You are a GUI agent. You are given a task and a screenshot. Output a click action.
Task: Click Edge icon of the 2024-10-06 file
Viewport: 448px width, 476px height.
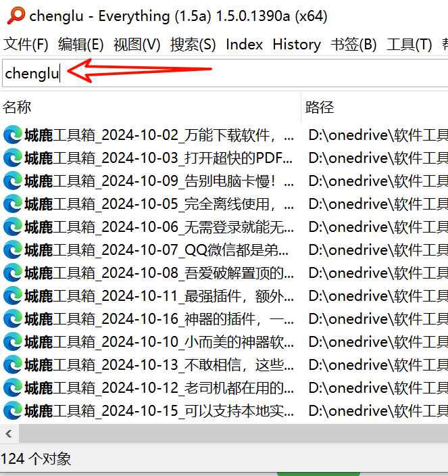tap(13, 227)
